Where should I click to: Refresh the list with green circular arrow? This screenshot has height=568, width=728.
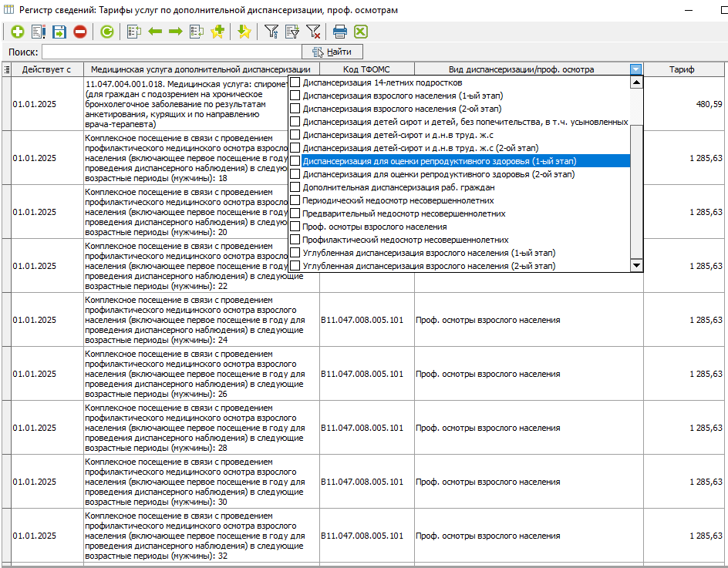106,32
